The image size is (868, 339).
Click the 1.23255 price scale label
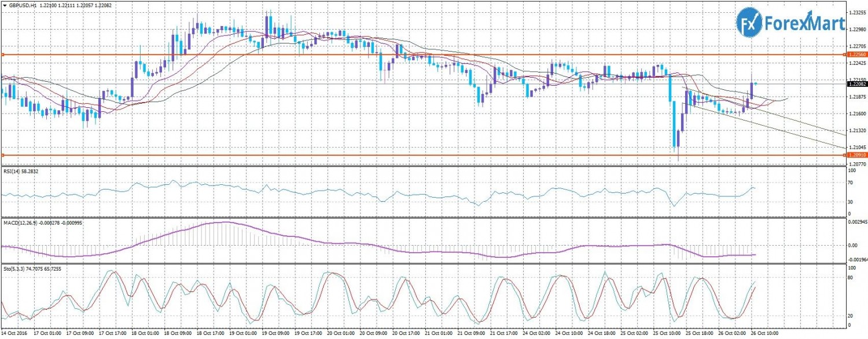coord(856,12)
